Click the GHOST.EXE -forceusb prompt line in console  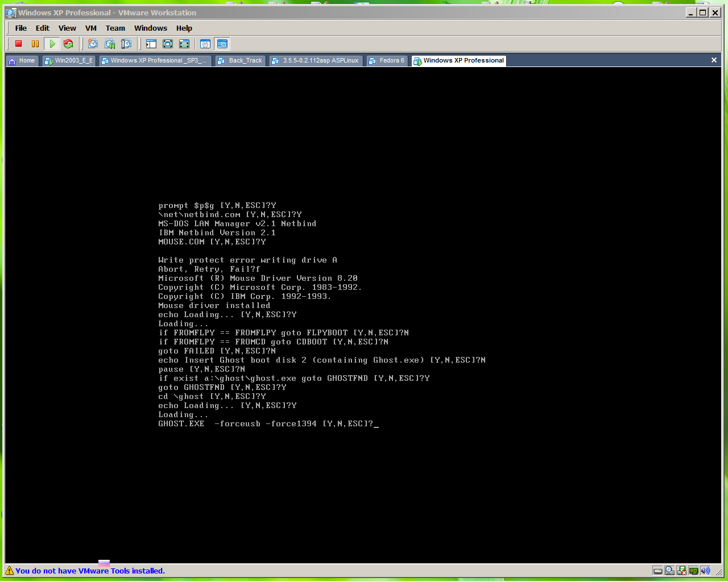click(268, 424)
